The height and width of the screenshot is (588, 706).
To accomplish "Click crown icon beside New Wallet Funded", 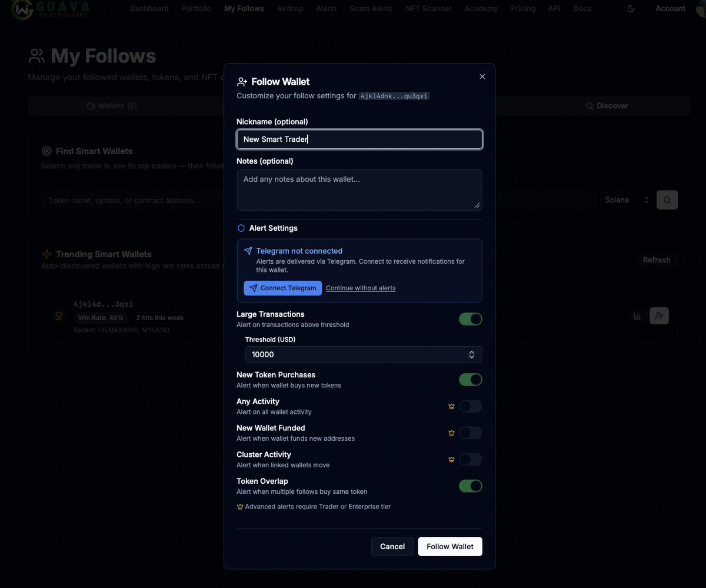I will [x=452, y=433].
